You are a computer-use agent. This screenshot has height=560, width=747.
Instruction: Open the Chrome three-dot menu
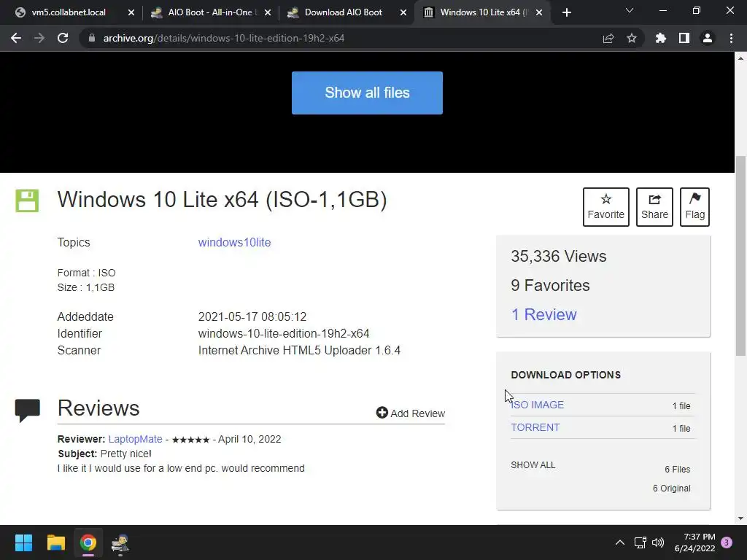click(x=731, y=38)
